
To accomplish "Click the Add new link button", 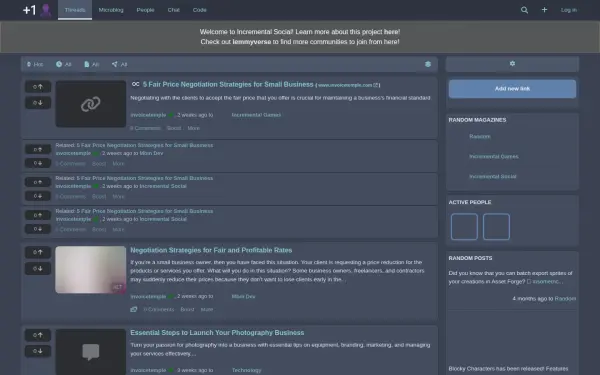I will pos(512,89).
